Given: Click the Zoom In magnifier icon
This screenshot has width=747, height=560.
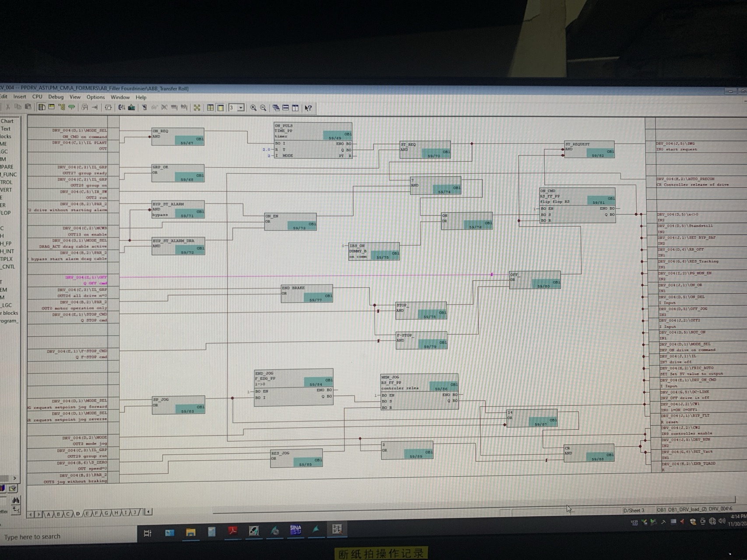Looking at the screenshot, I should [x=253, y=108].
